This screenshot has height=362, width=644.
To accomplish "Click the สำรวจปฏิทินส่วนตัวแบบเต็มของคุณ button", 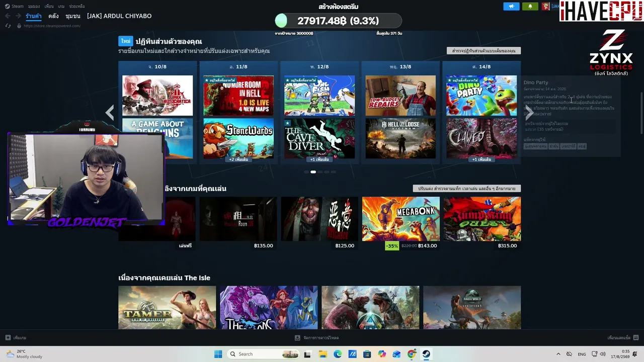I will coord(484,51).
